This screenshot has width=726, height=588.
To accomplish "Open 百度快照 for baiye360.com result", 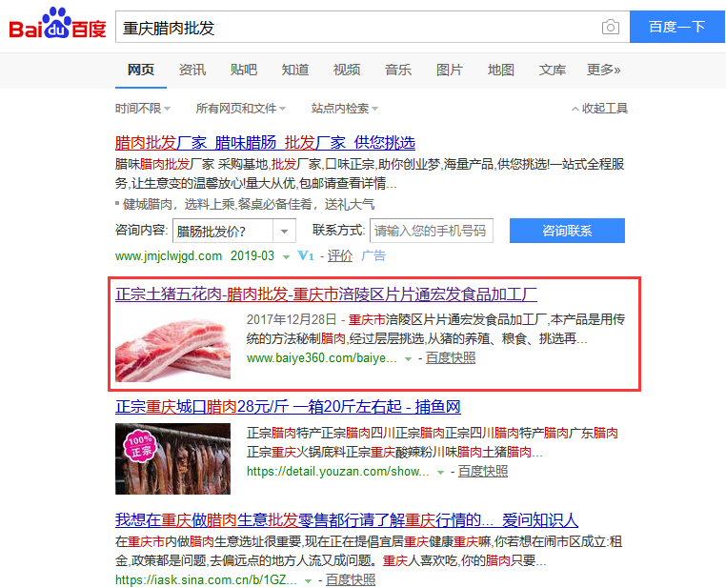I will point(451,358).
